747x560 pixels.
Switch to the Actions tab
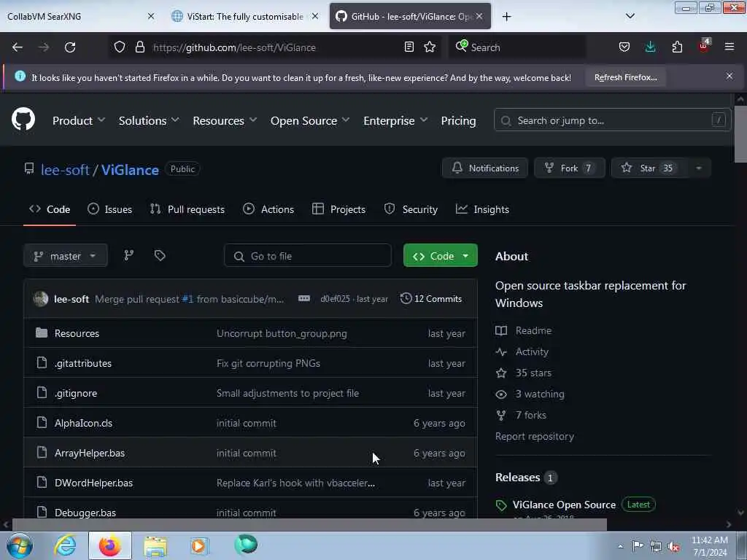click(268, 209)
